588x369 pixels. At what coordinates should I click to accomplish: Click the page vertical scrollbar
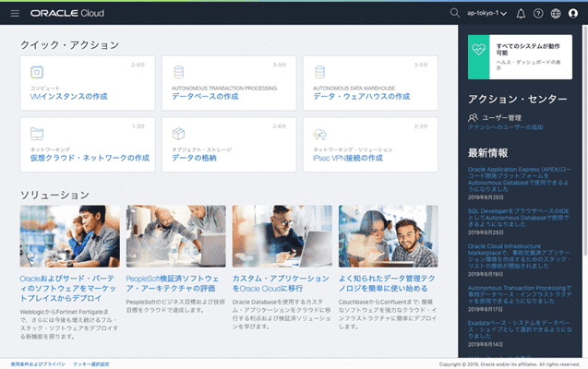click(585, 140)
